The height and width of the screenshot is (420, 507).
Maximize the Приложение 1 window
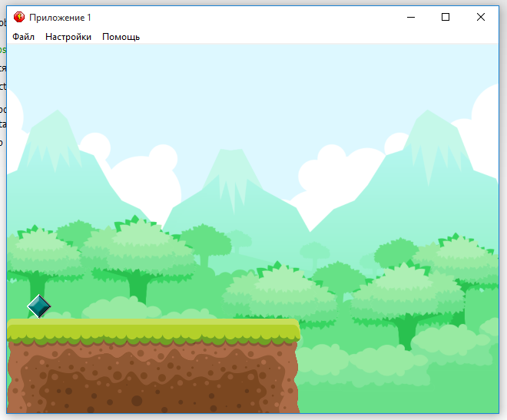pos(445,17)
